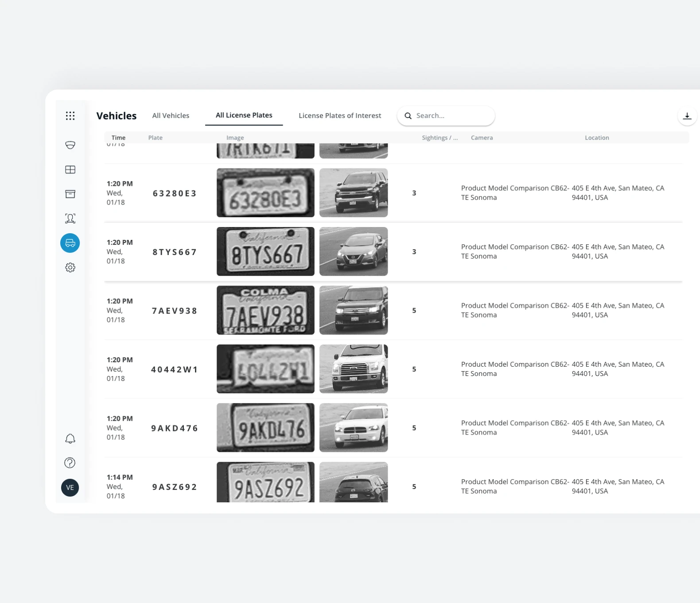The height and width of the screenshot is (603, 700).
Task: Open vehicle photo for plate 7AEV938
Action: click(354, 310)
